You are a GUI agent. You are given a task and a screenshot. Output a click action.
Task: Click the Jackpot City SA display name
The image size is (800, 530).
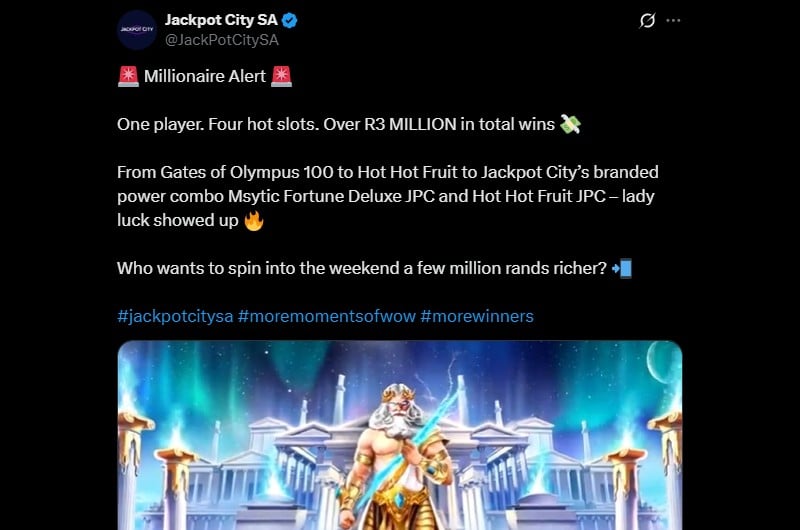point(221,20)
